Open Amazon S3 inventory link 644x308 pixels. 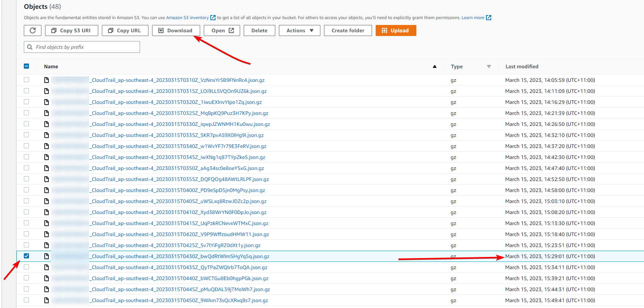[187, 18]
